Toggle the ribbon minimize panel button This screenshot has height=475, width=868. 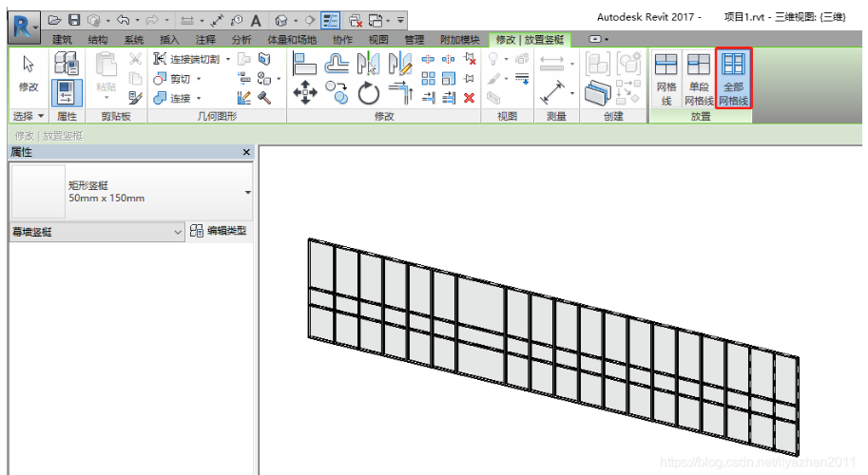[596, 39]
